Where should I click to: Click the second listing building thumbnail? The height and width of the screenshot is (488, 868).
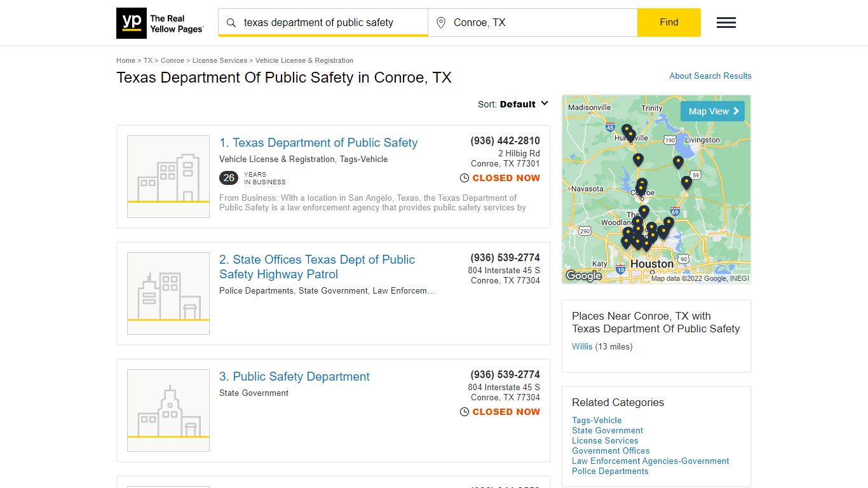click(x=168, y=294)
